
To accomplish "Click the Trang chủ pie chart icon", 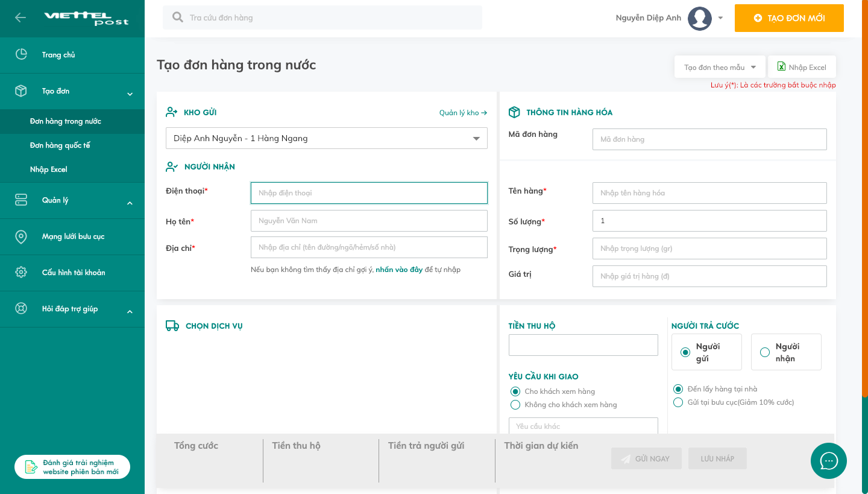I will [21, 54].
